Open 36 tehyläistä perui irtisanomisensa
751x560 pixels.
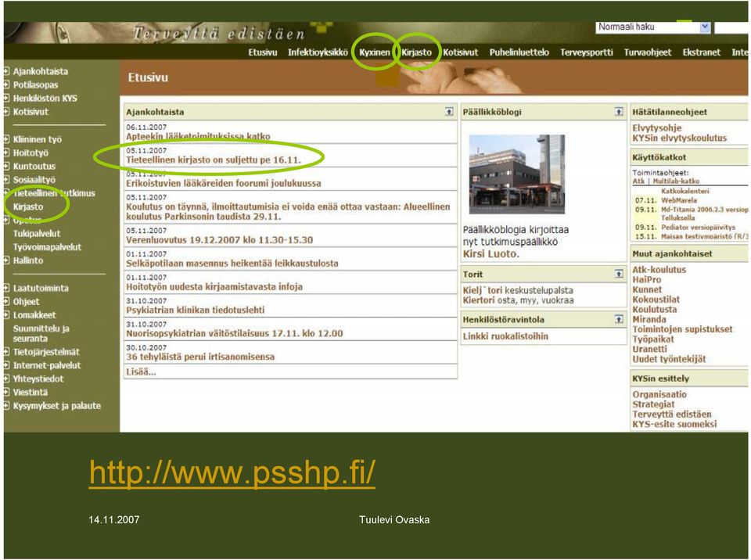click(200, 357)
